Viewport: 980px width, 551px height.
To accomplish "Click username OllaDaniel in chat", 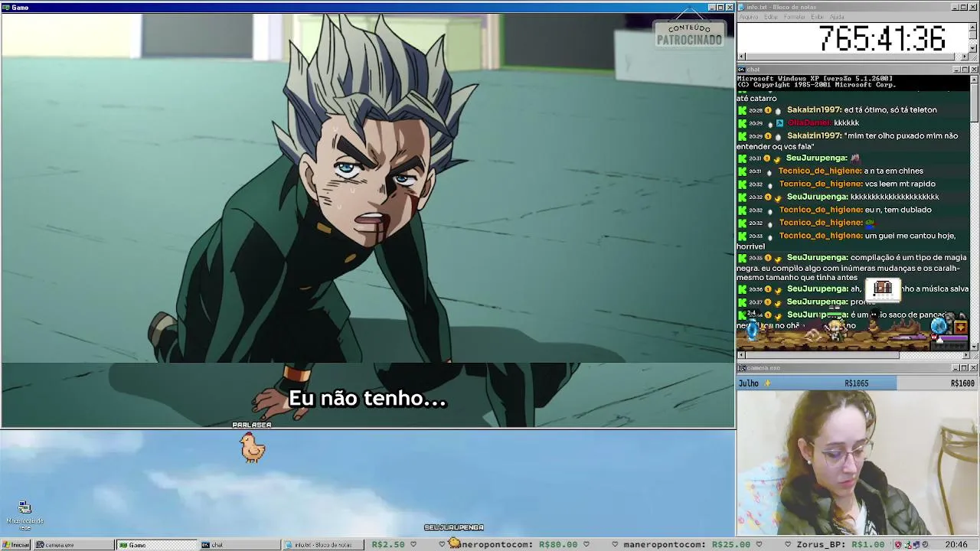I will 808,123.
